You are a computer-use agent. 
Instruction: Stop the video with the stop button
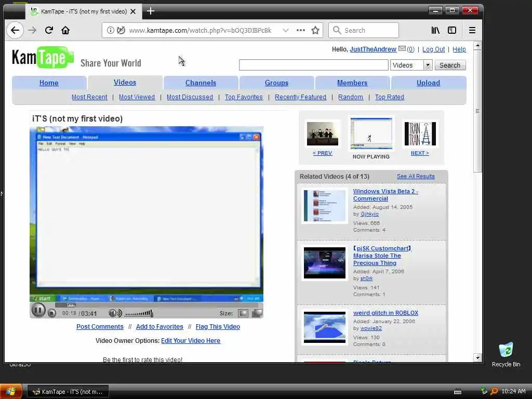(52, 313)
